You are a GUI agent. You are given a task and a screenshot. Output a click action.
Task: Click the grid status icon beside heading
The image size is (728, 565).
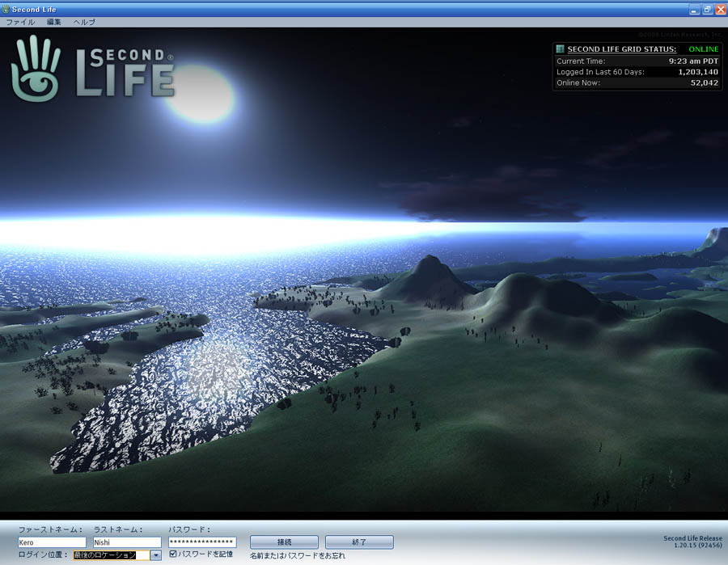[560, 48]
